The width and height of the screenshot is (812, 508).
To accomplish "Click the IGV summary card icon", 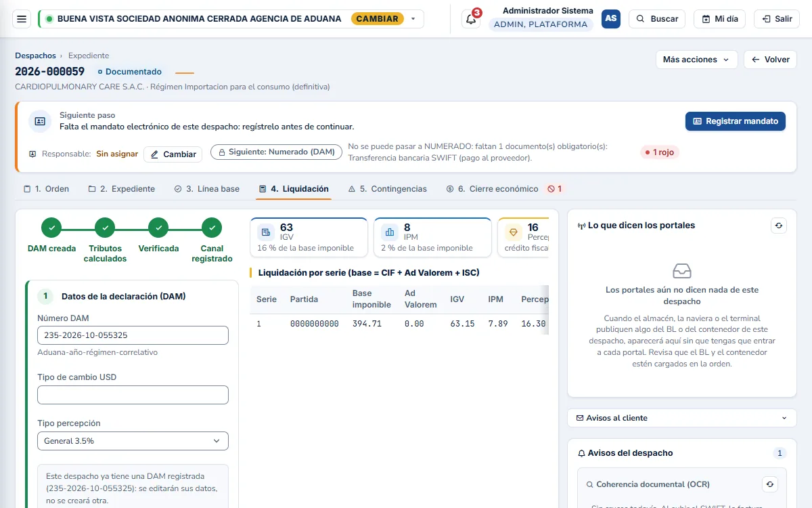I will coord(266,232).
